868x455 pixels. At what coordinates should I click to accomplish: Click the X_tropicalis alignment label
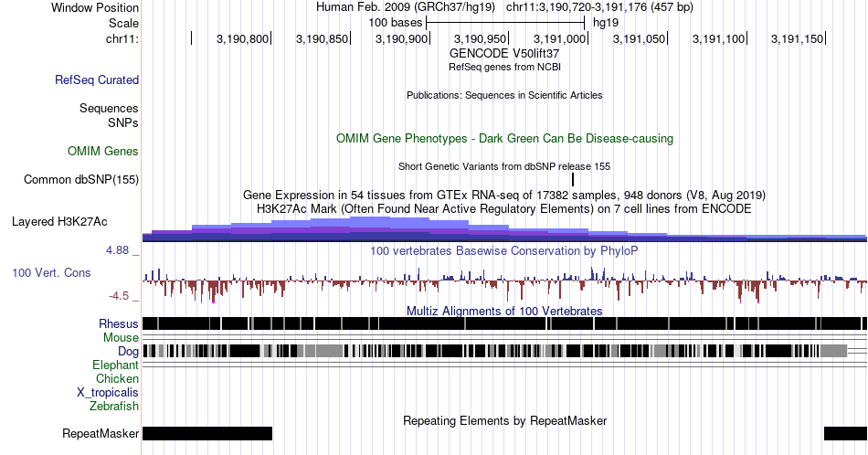pyautogui.click(x=108, y=393)
